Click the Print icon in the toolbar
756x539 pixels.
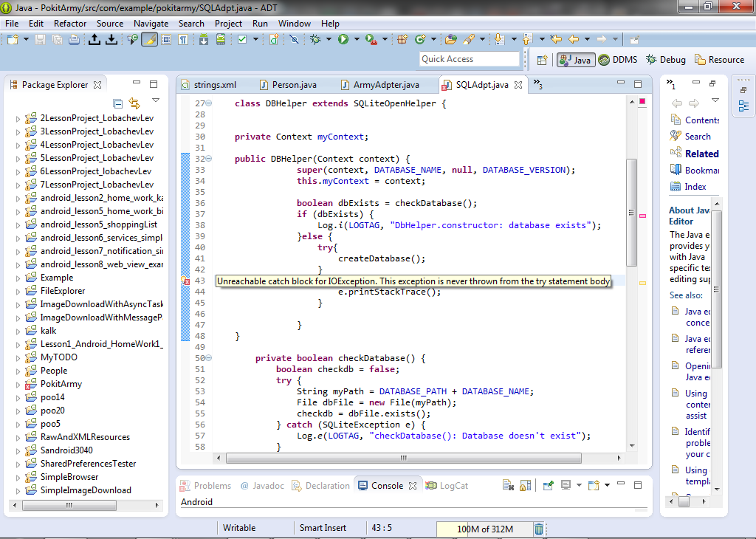point(74,40)
